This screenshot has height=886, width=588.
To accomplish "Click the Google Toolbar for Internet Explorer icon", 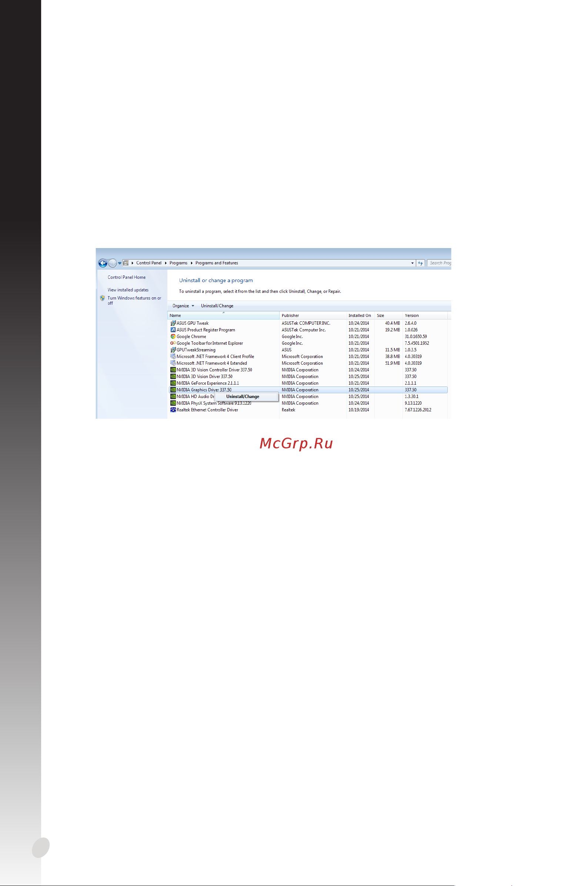I will click(173, 343).
